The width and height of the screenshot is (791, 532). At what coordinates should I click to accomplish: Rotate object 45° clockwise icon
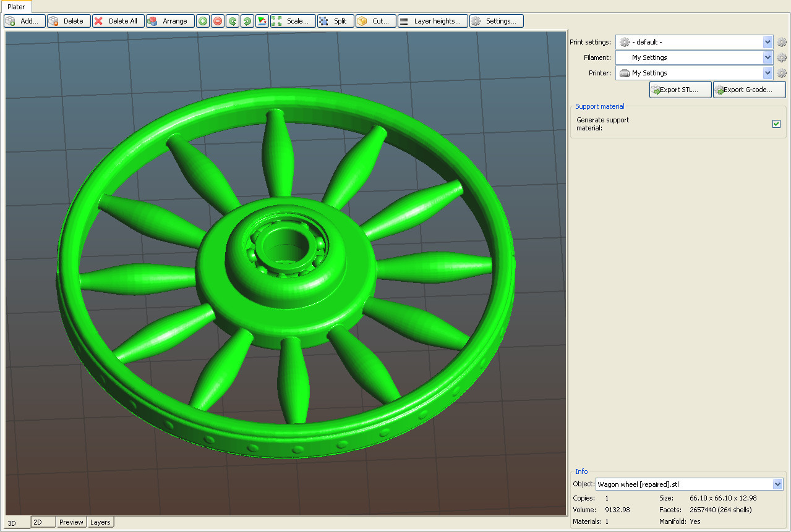(x=247, y=21)
